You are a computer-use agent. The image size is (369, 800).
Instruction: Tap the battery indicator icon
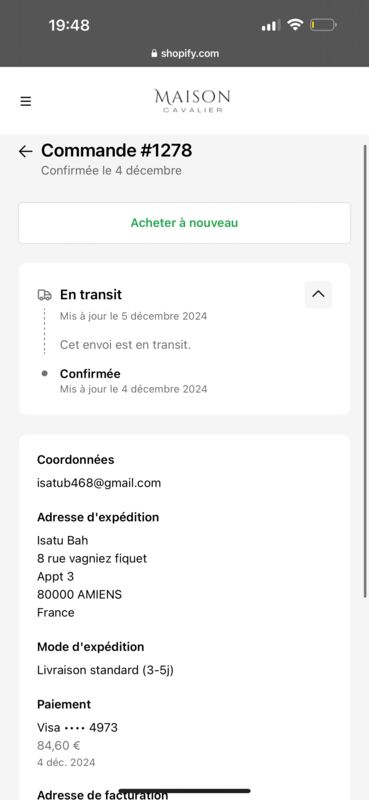tap(323, 24)
